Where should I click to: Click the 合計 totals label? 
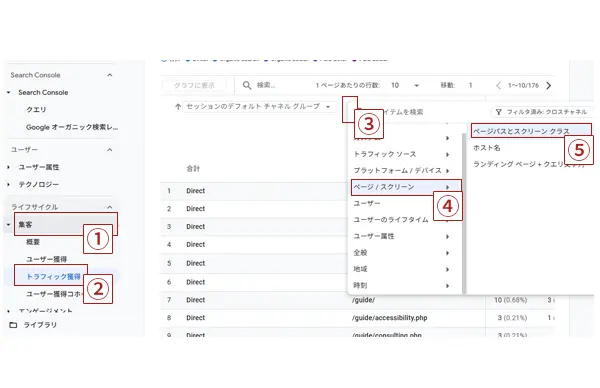pyautogui.click(x=193, y=168)
